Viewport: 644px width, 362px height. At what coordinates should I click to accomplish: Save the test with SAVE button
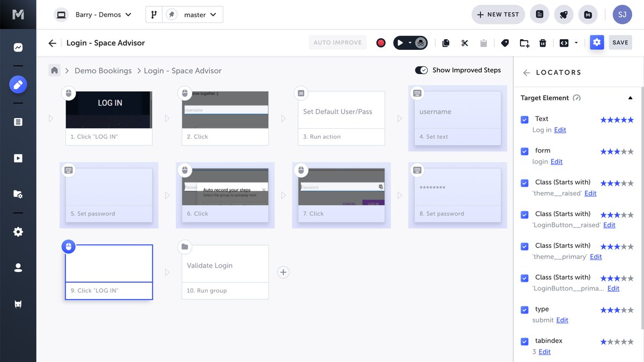(x=620, y=42)
